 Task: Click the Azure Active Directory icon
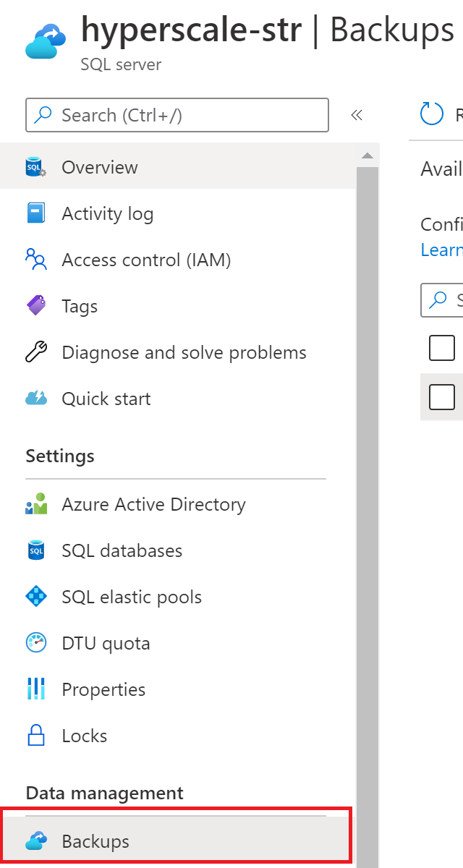tap(36, 504)
